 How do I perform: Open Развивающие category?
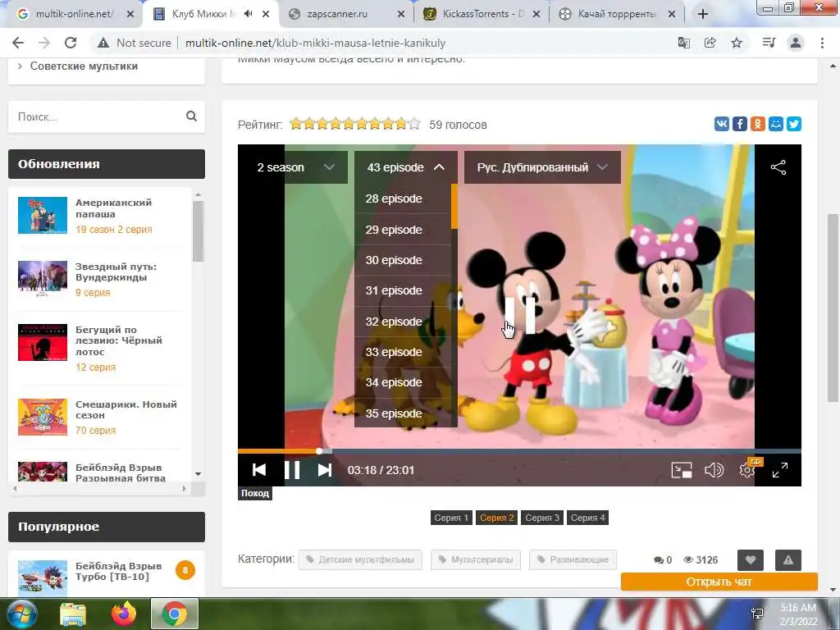coord(573,559)
